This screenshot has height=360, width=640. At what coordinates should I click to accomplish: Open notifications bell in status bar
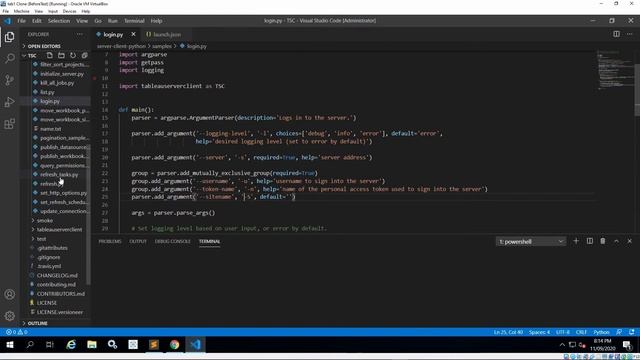(632, 332)
